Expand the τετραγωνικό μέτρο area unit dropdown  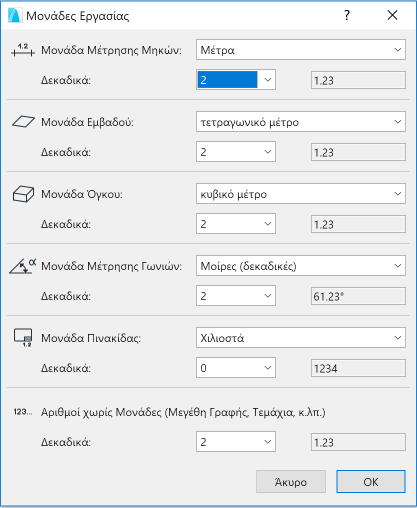click(301, 122)
